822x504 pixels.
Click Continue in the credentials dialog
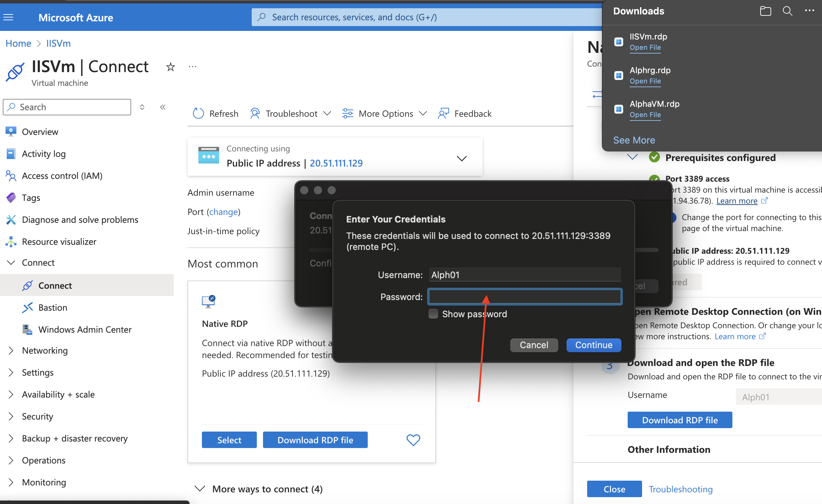594,345
